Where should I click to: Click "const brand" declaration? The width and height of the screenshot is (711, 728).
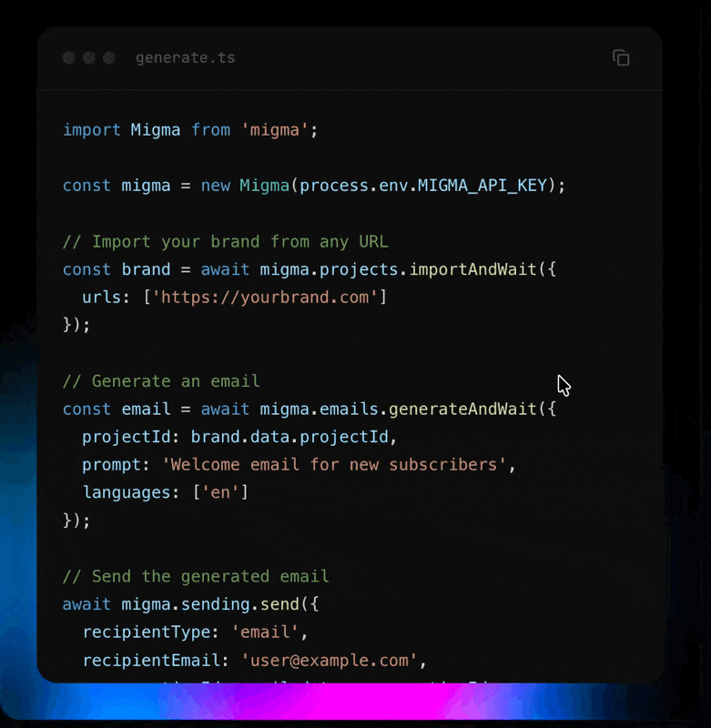tap(117, 269)
